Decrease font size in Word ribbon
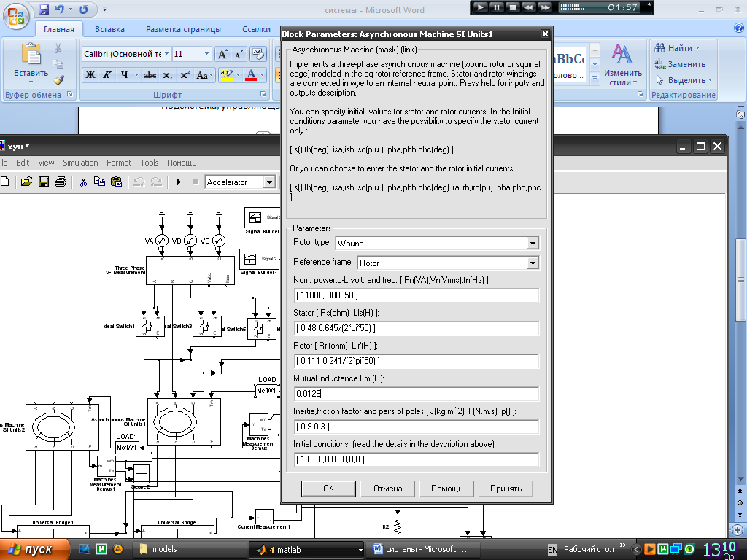The width and height of the screenshot is (747, 560). point(239,54)
